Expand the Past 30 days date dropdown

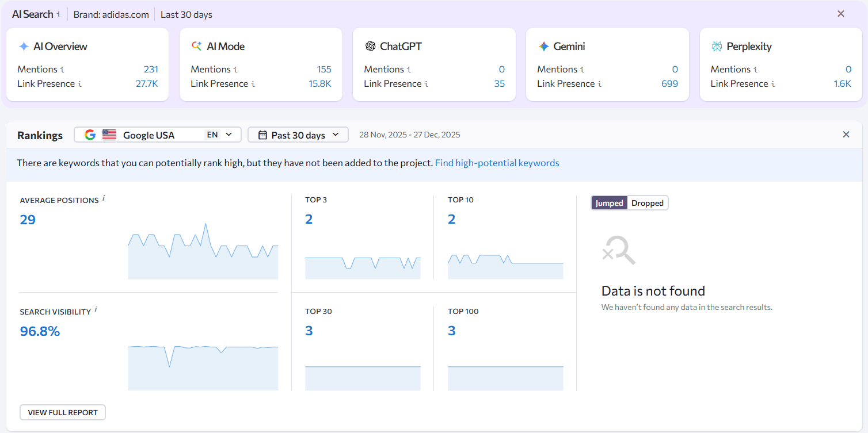pos(336,135)
